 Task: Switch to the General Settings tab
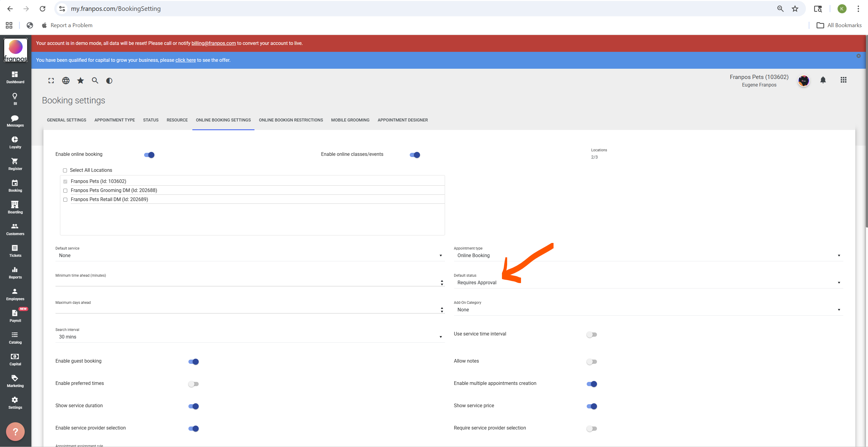tap(66, 120)
